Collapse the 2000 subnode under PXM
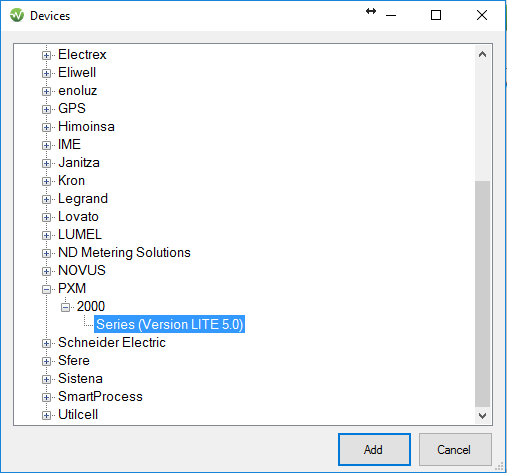The image size is (507, 473). (x=65, y=307)
